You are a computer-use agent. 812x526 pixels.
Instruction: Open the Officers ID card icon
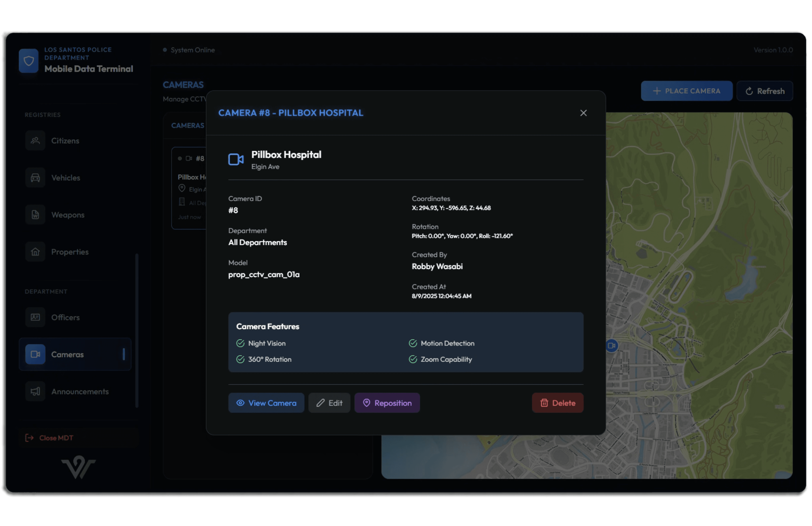(35, 318)
